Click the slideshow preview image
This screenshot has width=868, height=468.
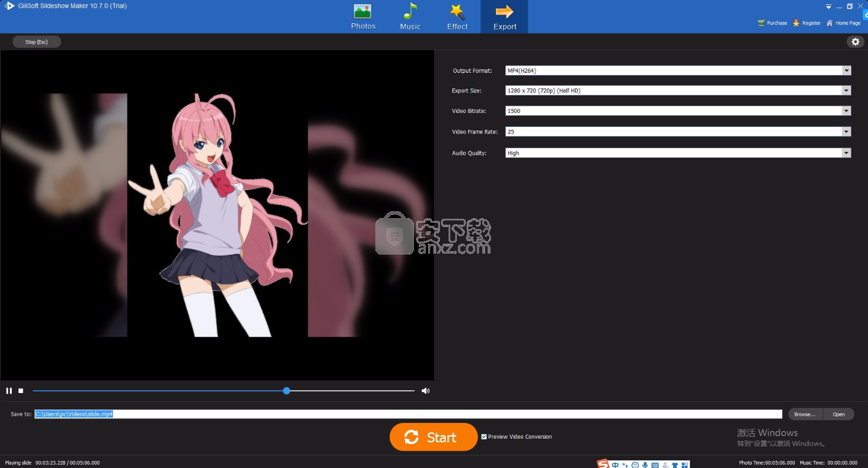pos(217,215)
